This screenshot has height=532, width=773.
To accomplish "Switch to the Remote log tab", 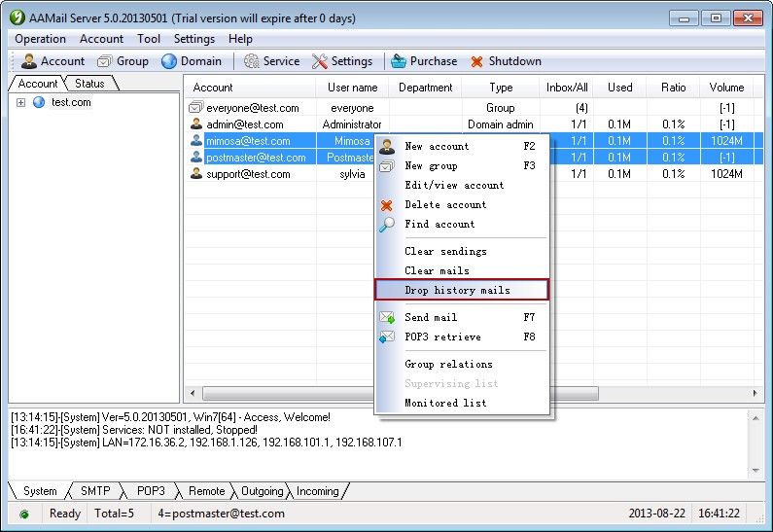I will [206, 491].
